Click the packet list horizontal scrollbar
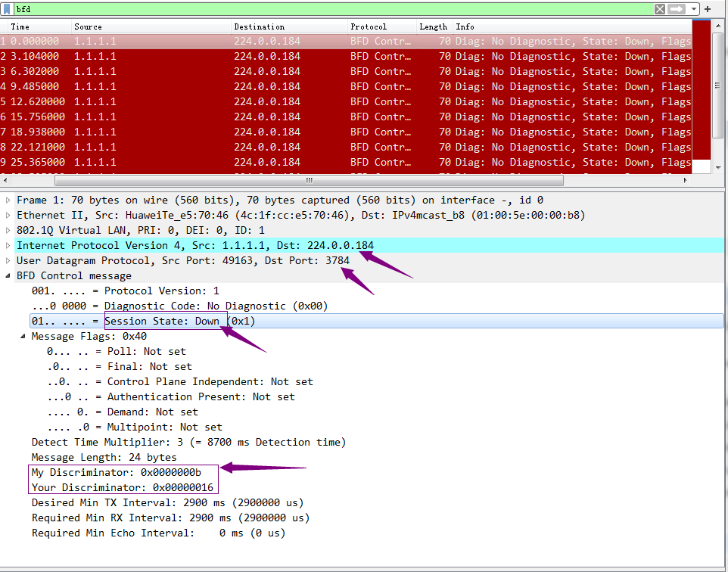 tap(309, 181)
